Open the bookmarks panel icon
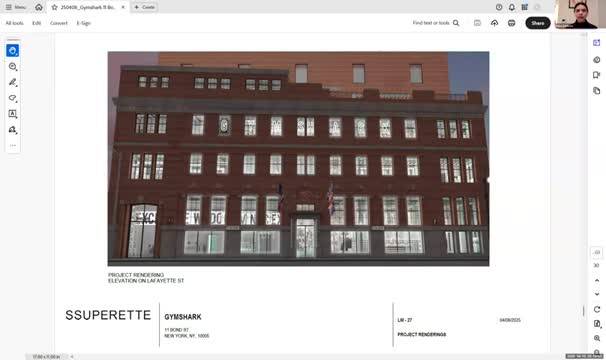The width and height of the screenshot is (606, 360). pos(596,75)
